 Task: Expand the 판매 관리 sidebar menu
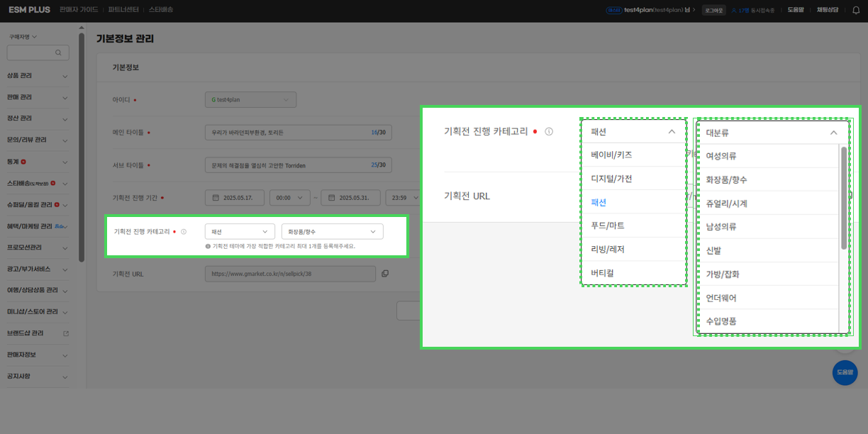(x=38, y=97)
